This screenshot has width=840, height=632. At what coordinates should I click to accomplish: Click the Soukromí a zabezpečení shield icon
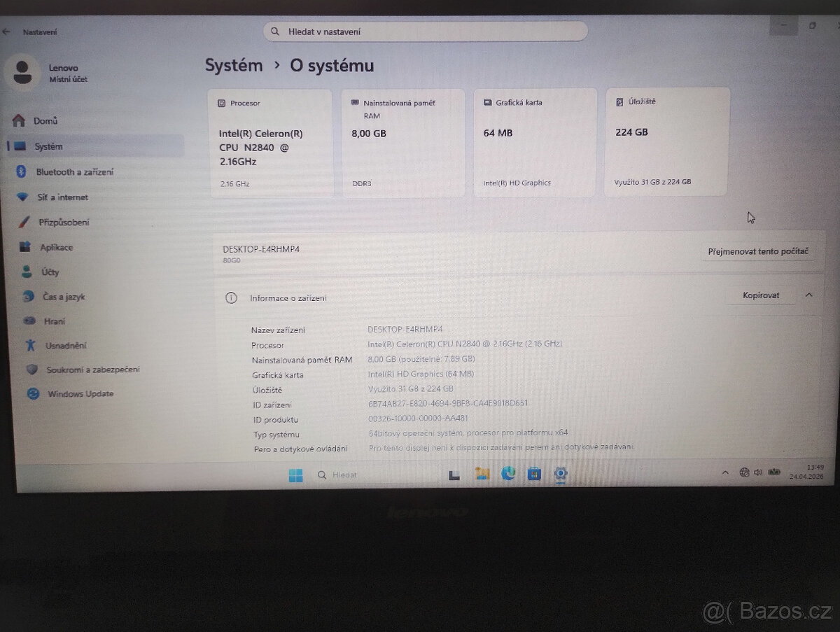[31, 370]
